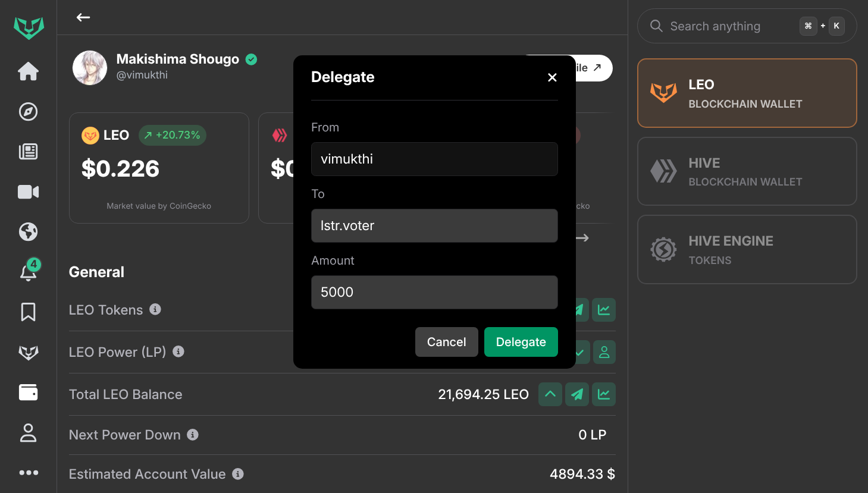Click the Amount field showing 5000
Viewport: 868px width, 493px height.
click(x=434, y=292)
